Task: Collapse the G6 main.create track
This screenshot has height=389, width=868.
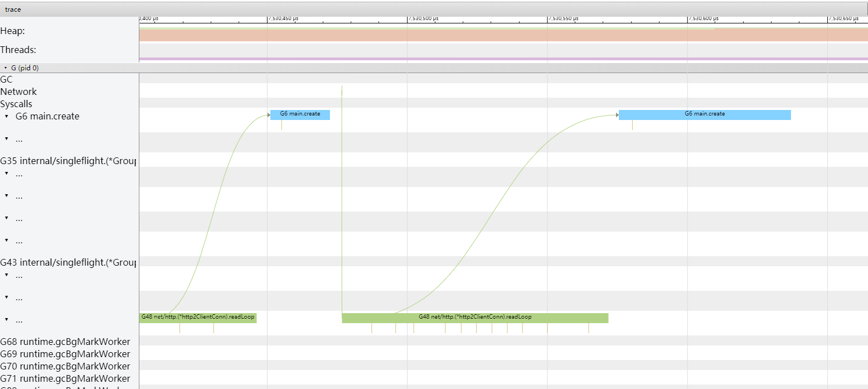Action: tap(6, 116)
